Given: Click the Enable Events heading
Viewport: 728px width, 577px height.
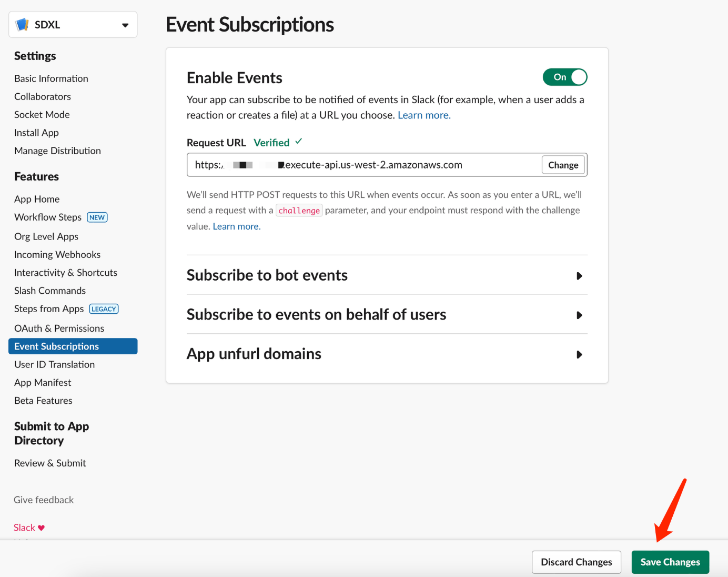Looking at the screenshot, I should tap(235, 78).
